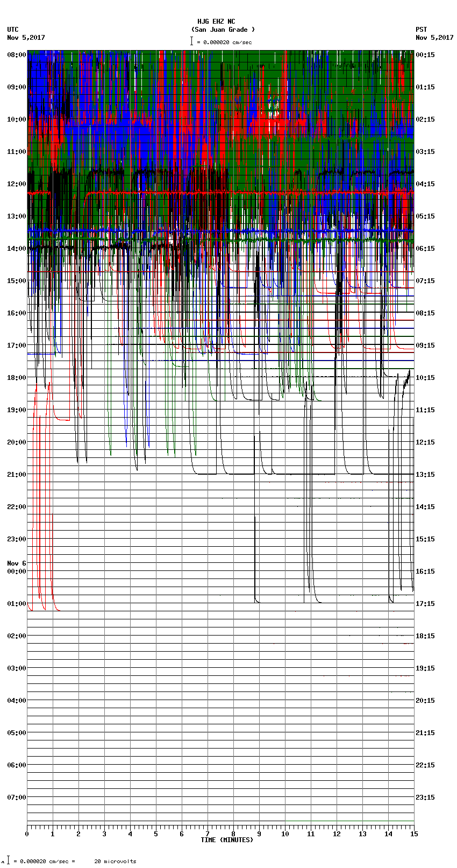Click the 01:15 PST row label
Screen dimensions: 457x868
point(425,87)
